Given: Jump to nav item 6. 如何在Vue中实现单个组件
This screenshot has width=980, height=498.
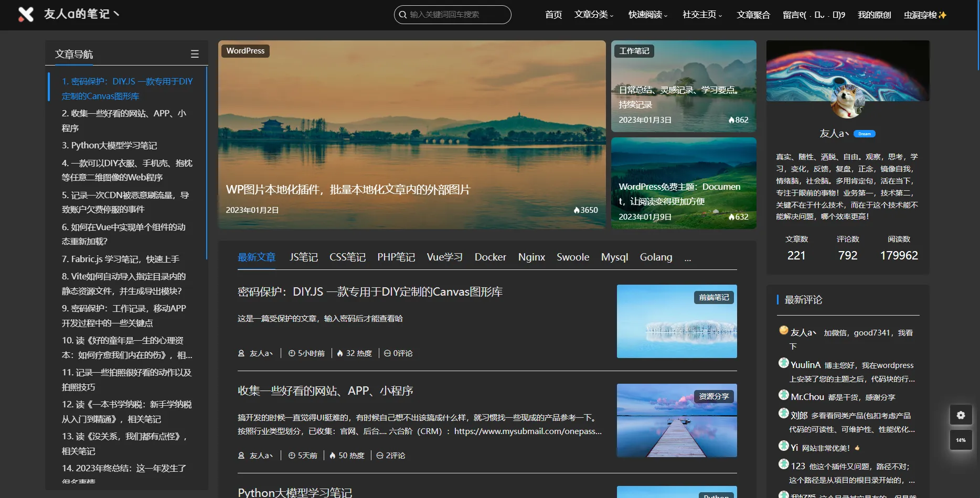Looking at the screenshot, I should tap(124, 234).
